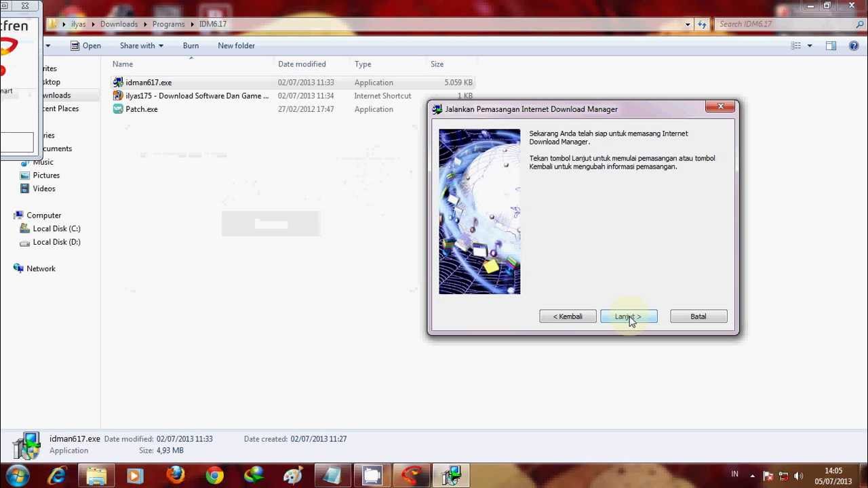Click the Network icon in sidebar
The height and width of the screenshot is (488, 868).
(18, 268)
